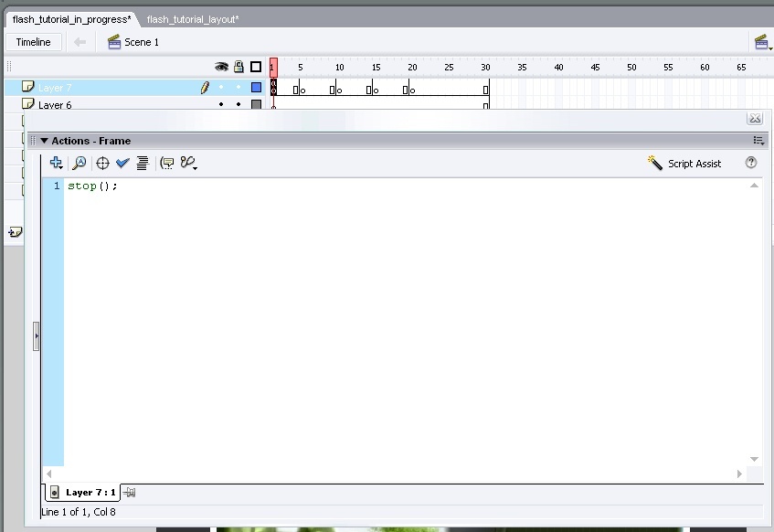Toggle Layer 6 lock dot
Viewport: 774px width, 532px height.
[x=239, y=104]
